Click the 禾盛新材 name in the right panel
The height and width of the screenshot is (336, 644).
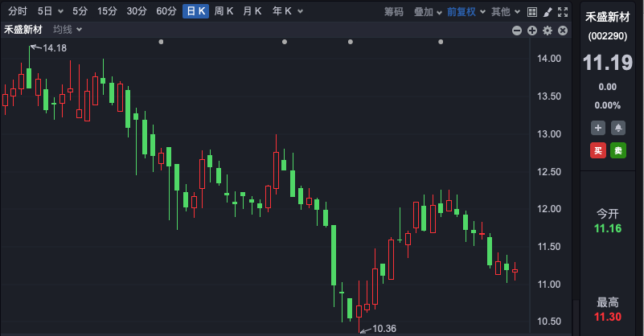[608, 17]
